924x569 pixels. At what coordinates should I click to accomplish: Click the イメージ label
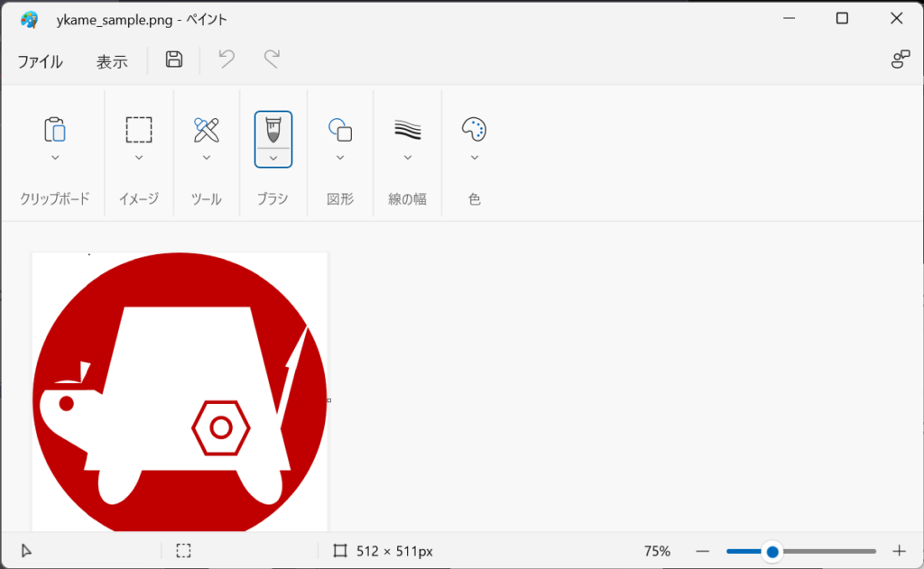click(x=139, y=199)
